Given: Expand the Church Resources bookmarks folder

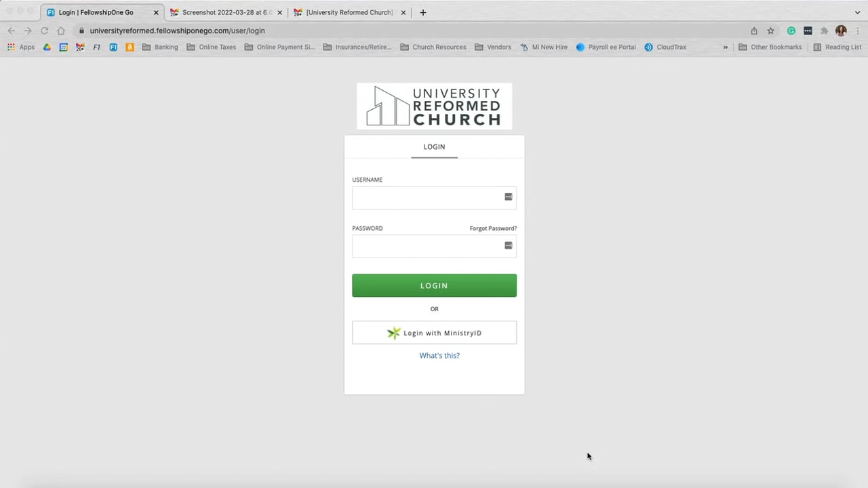Looking at the screenshot, I should pos(433,47).
